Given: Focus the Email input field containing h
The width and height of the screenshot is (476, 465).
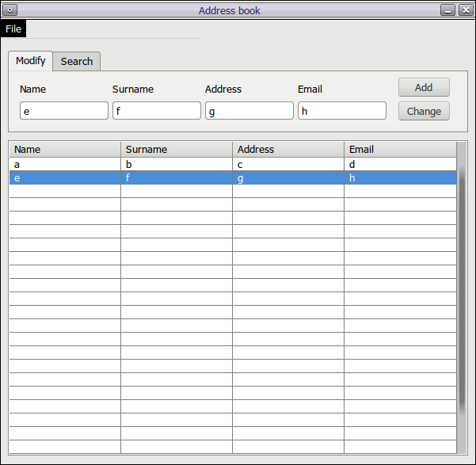Looking at the screenshot, I should [342, 111].
